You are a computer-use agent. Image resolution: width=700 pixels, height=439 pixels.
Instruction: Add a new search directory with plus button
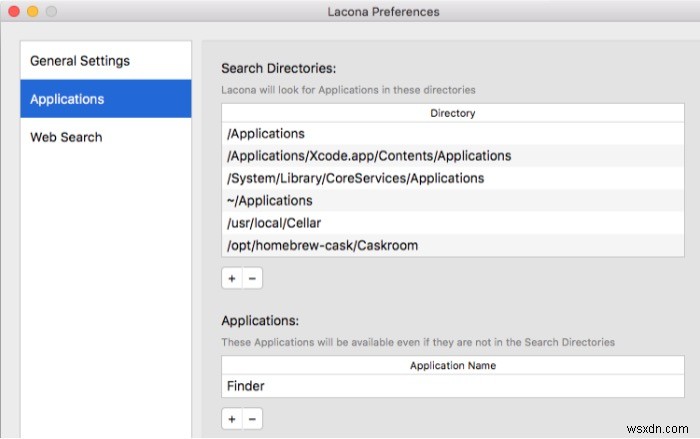click(x=232, y=279)
